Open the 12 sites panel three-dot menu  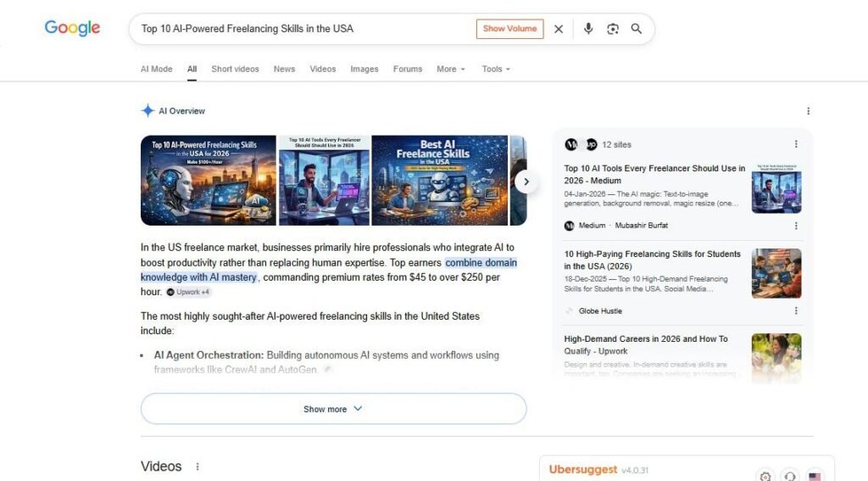pyautogui.click(x=796, y=144)
